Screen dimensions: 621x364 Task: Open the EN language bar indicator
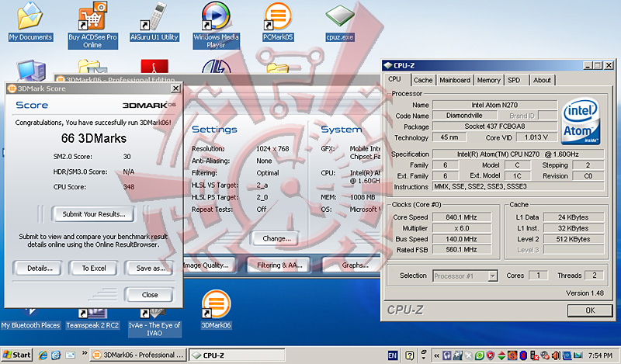393,355
